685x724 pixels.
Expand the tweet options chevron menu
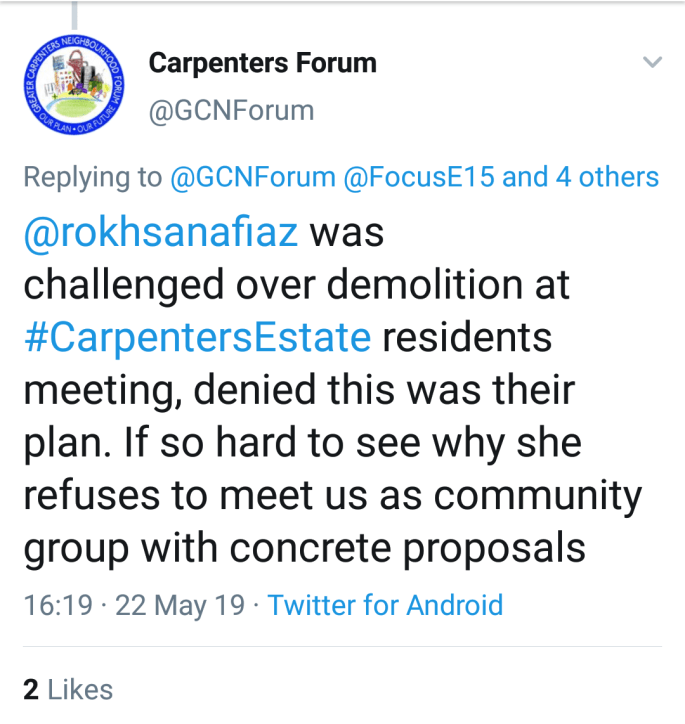(652, 63)
